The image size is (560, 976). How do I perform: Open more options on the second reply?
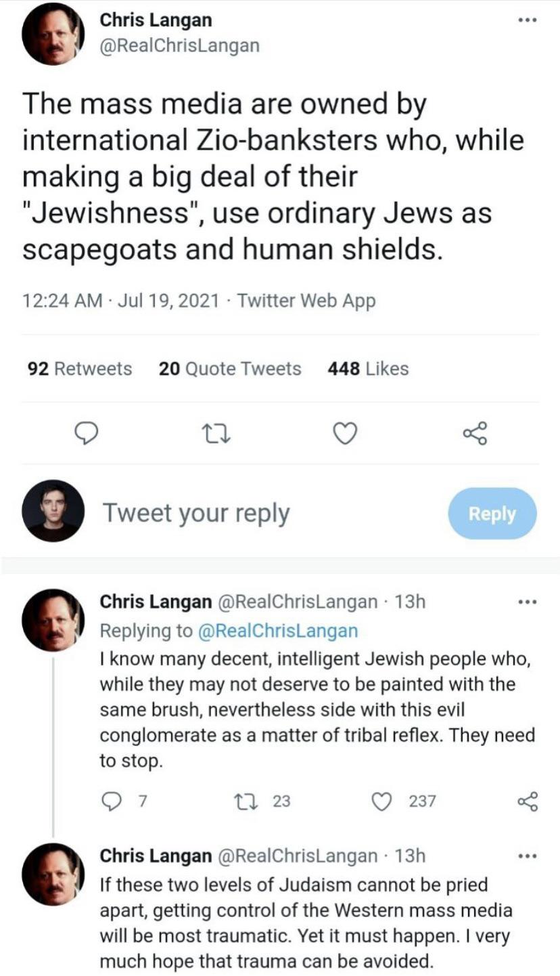click(x=526, y=856)
